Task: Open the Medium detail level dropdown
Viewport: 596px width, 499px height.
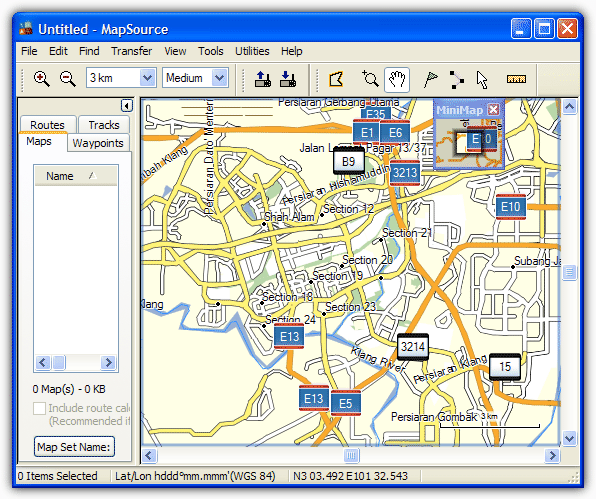Action: tap(220, 78)
